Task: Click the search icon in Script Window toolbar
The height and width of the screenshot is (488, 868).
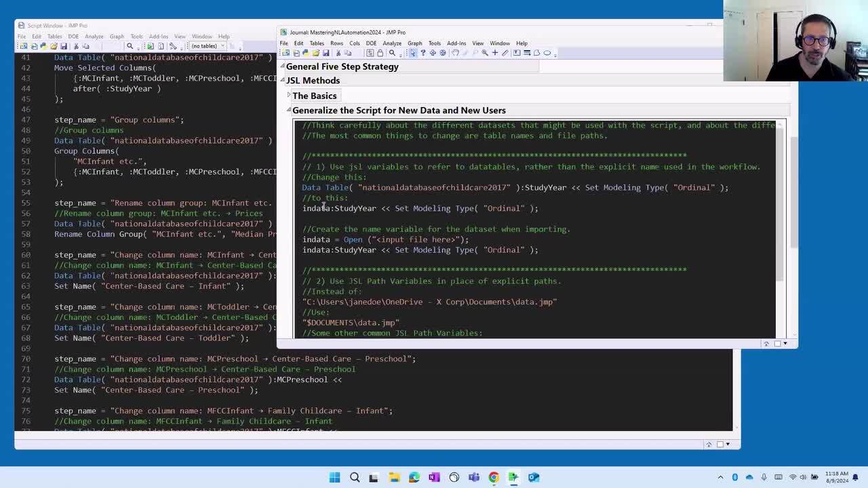Action: [130, 46]
